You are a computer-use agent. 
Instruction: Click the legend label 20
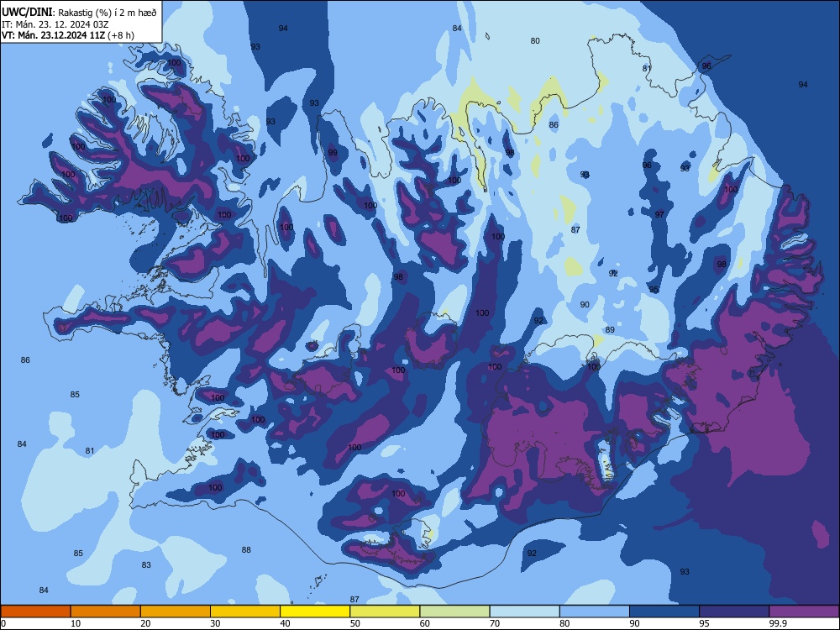pyautogui.click(x=145, y=623)
